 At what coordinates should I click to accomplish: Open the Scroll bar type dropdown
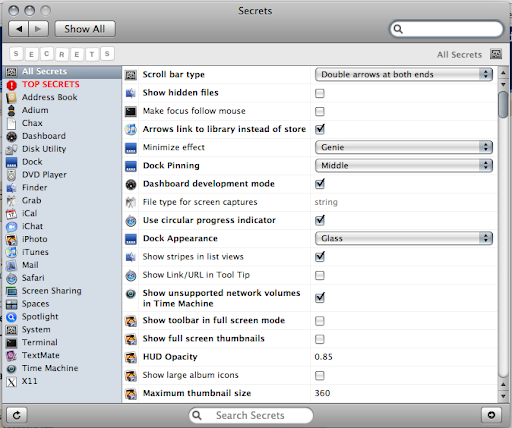[404, 74]
